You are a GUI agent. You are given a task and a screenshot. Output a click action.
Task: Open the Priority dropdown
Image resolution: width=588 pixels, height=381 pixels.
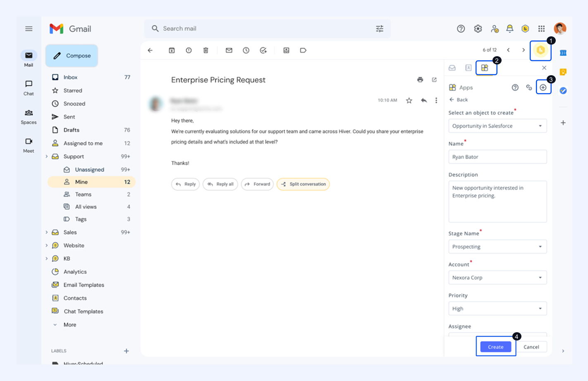[x=497, y=309]
